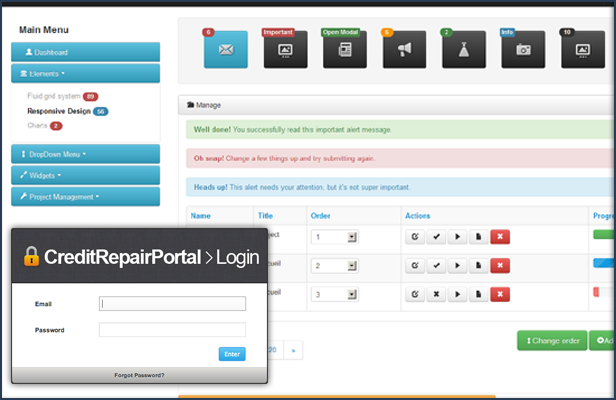The image size is (616, 400).
Task: Click the Actions column header
Action: click(418, 216)
